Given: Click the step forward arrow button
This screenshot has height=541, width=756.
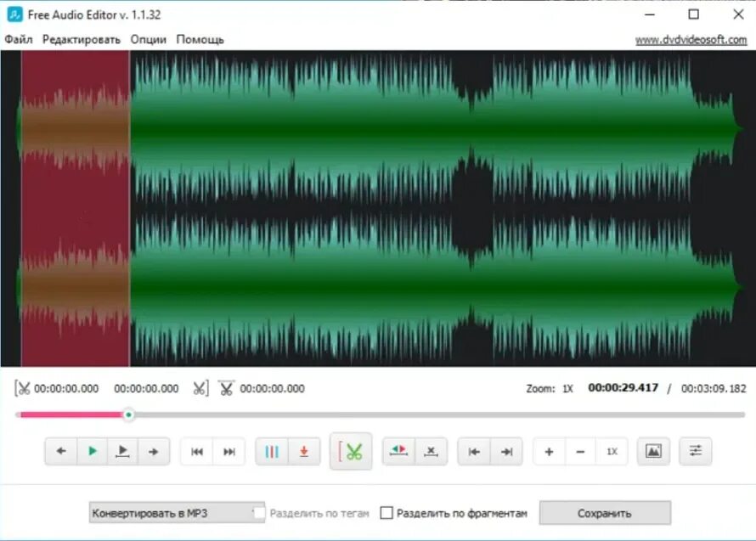Looking at the screenshot, I should (153, 451).
